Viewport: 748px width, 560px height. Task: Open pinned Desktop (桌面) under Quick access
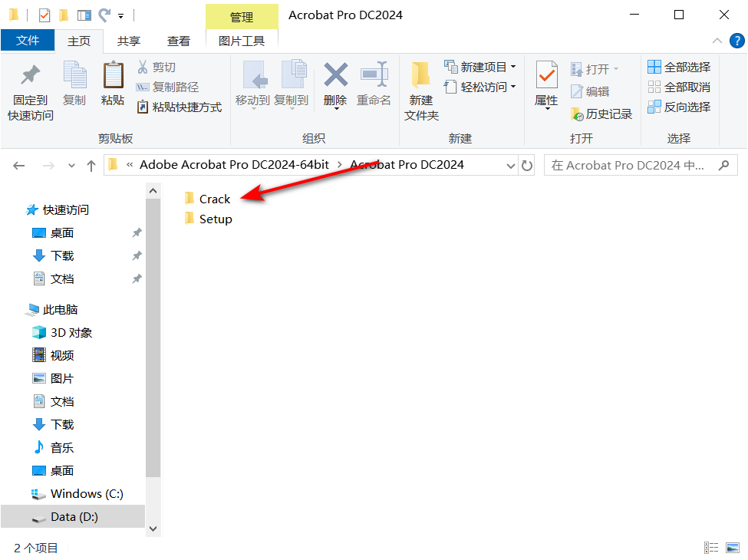click(x=53, y=232)
